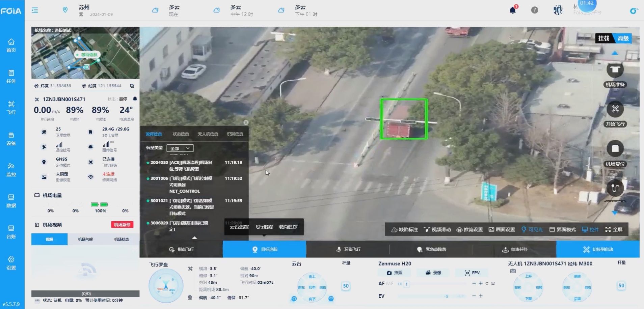Toggle the 可见光 visible light mode

tap(532, 229)
